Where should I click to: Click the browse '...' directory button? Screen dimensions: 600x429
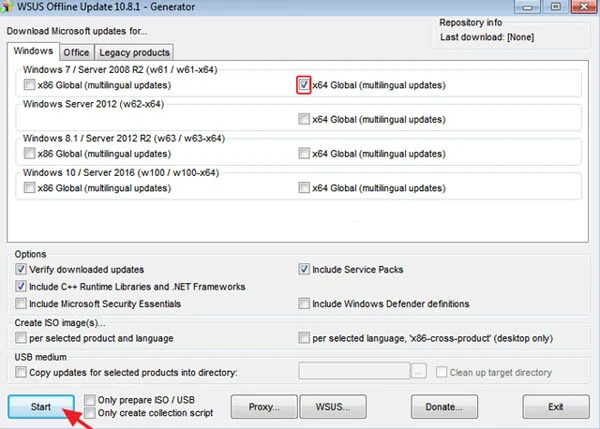(x=419, y=371)
